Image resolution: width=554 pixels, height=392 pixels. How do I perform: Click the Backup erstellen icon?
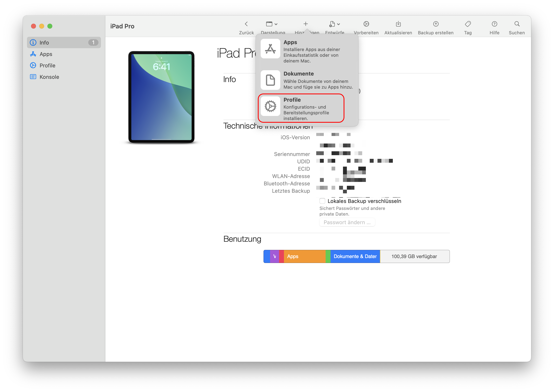[436, 24]
